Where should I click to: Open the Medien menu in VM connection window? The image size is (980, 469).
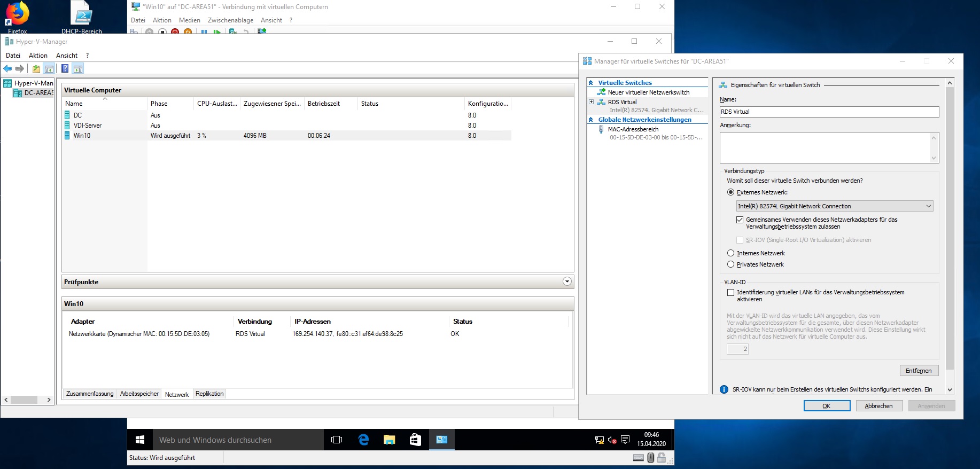click(x=190, y=20)
